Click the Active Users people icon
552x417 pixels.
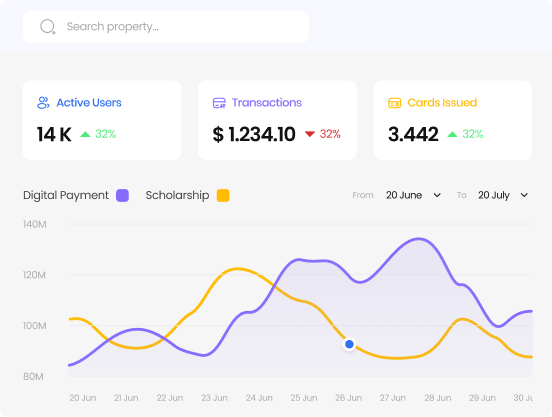tap(43, 103)
